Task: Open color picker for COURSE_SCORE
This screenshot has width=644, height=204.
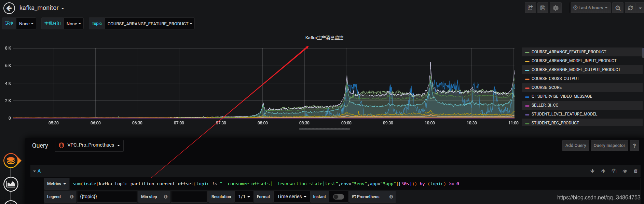Action: click(527, 88)
